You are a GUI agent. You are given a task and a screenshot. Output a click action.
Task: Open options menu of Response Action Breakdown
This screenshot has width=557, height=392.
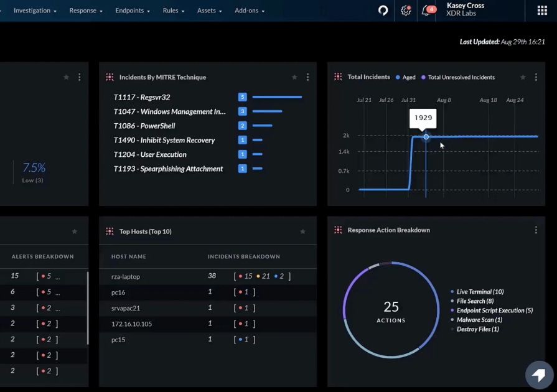click(x=536, y=230)
